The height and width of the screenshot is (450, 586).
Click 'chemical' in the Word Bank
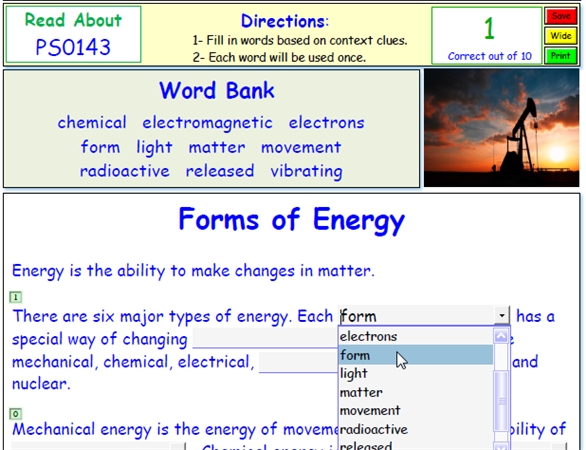click(x=92, y=123)
